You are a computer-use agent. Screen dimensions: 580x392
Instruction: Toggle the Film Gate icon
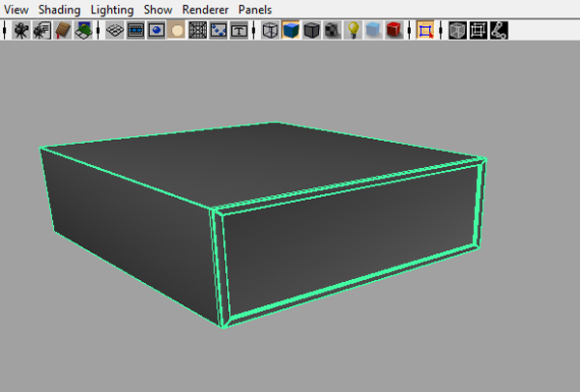(x=135, y=30)
